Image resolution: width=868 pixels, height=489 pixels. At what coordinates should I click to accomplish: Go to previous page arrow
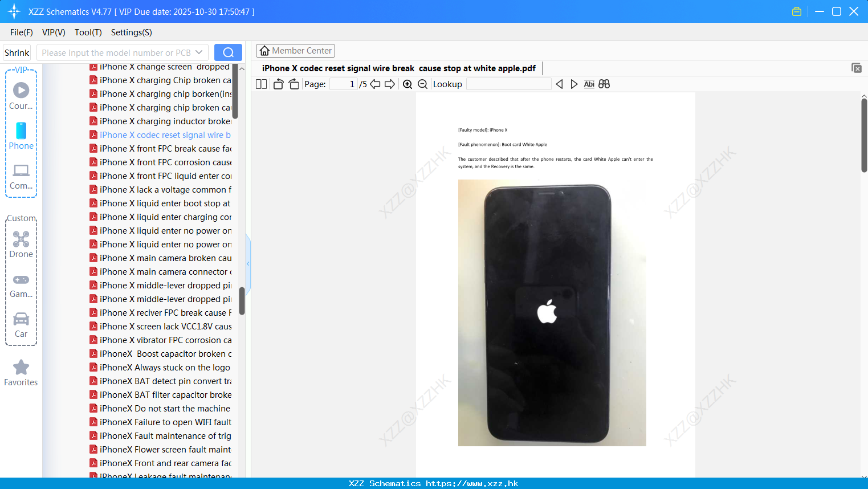(x=375, y=84)
